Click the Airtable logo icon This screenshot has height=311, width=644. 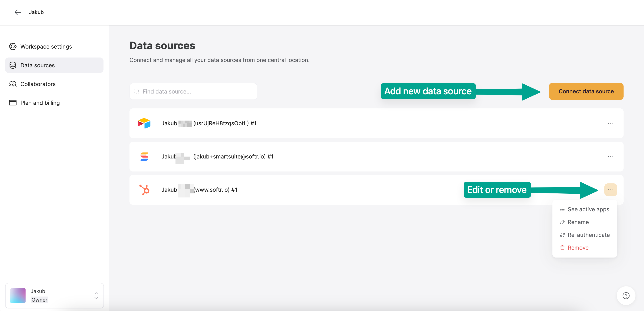pos(144,123)
